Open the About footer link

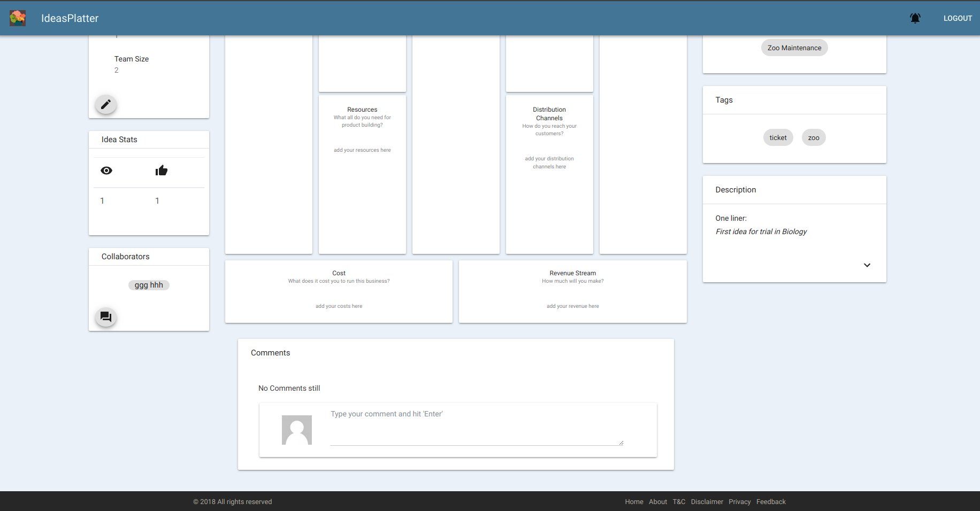(658, 502)
